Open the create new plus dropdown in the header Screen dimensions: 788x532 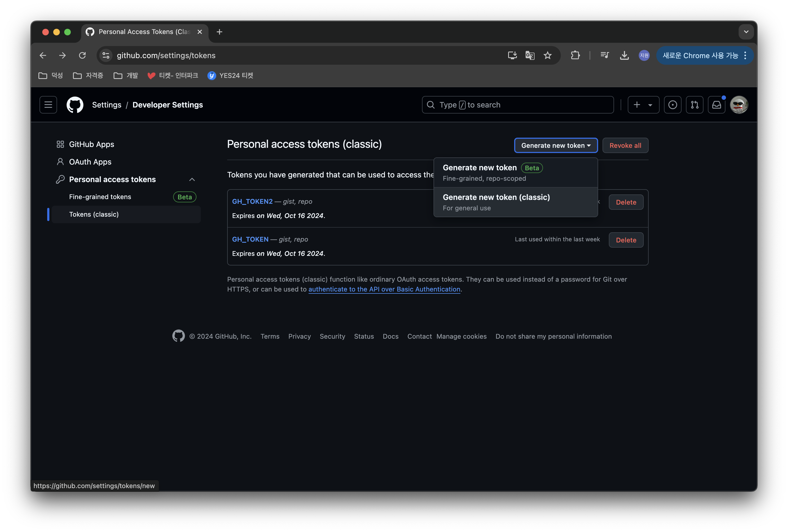click(643, 105)
